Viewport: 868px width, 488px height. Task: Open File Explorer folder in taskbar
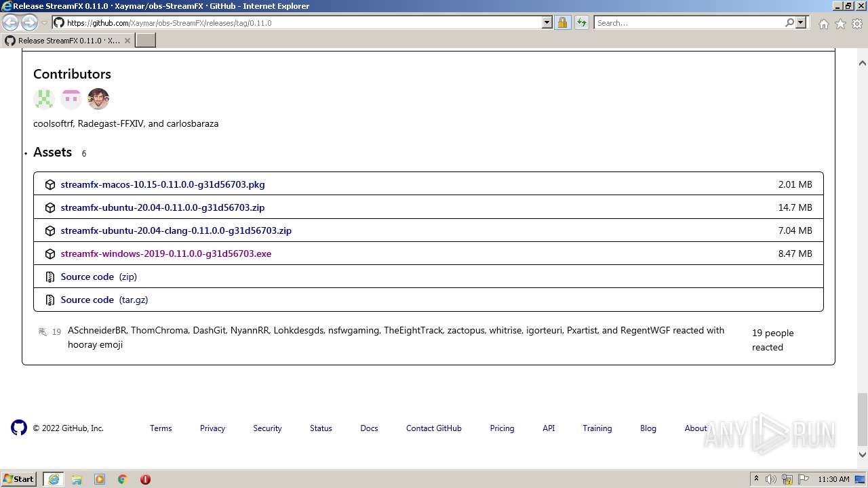(x=77, y=479)
